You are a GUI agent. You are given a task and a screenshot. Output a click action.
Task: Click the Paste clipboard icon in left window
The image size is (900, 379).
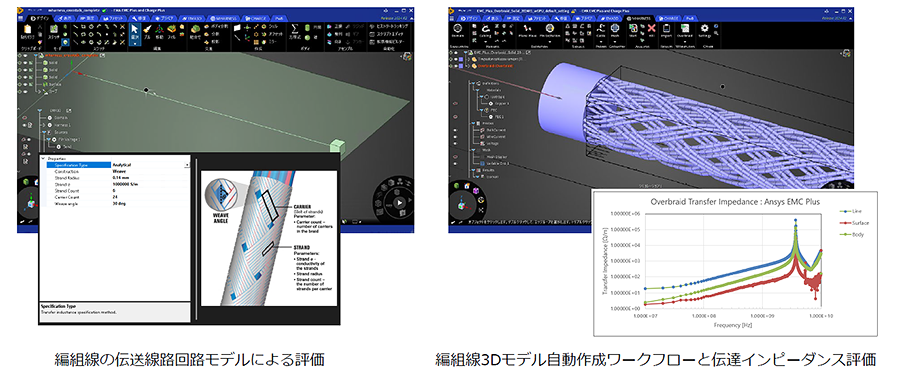coord(28,29)
